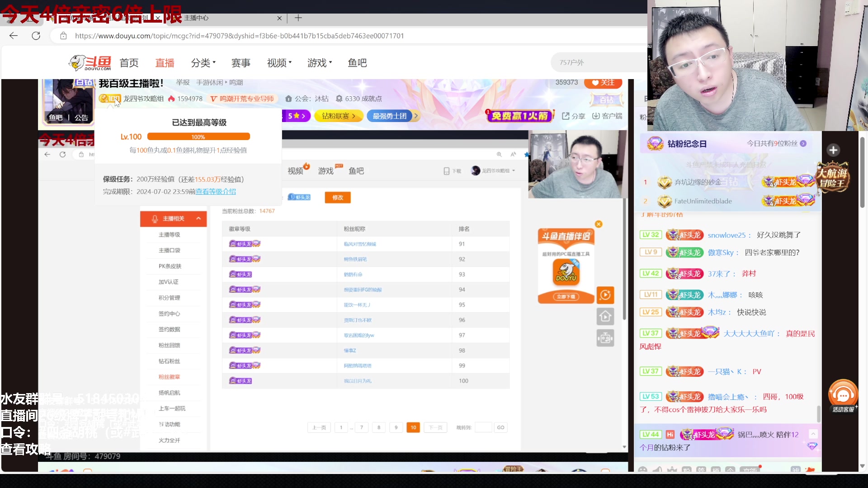Click the 客户端 download icon

(607, 116)
